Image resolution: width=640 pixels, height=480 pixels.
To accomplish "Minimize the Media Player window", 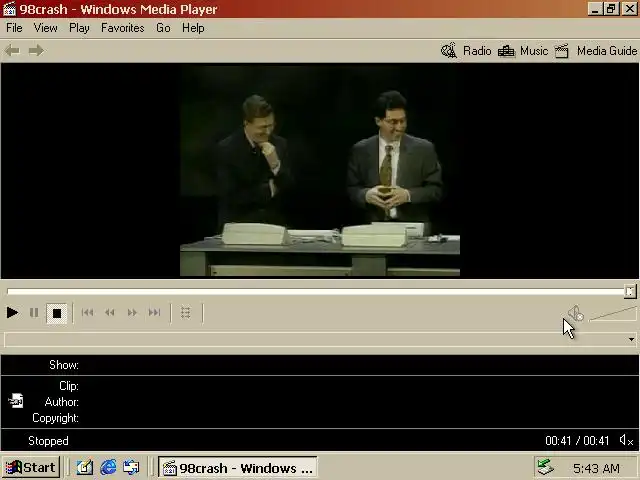I will (595, 9).
